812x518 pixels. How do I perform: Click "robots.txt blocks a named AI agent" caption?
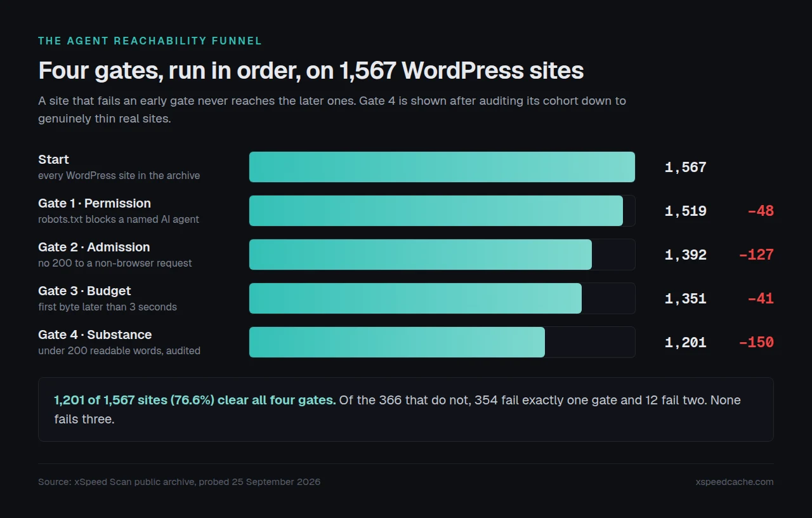coord(119,220)
